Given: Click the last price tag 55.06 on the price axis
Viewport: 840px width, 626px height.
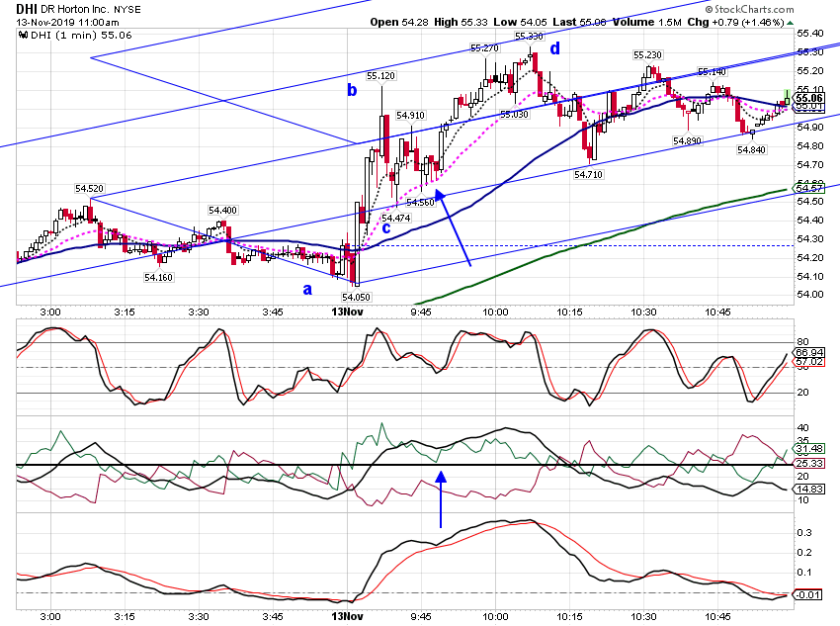Looking at the screenshot, I should (808, 98).
